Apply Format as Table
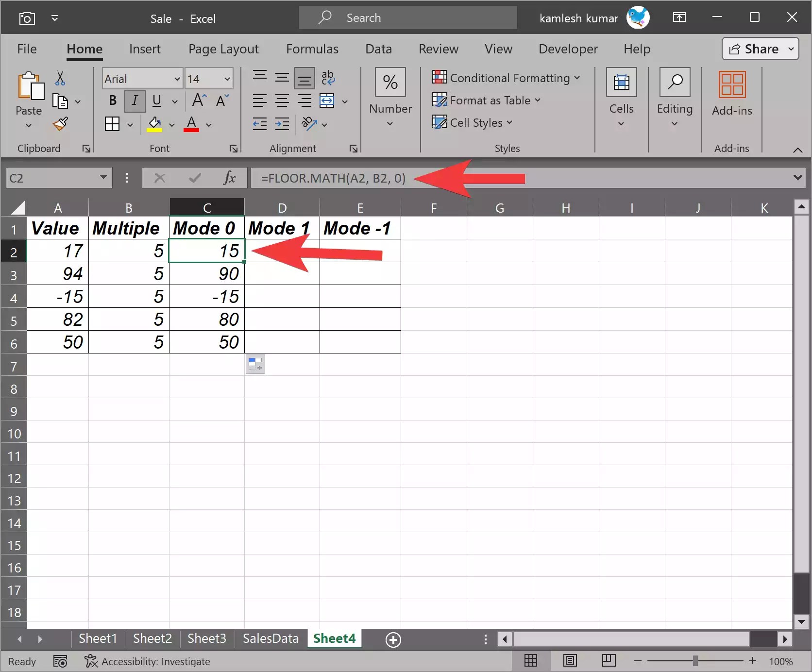Image resolution: width=812 pixels, height=672 pixels. [x=486, y=100]
